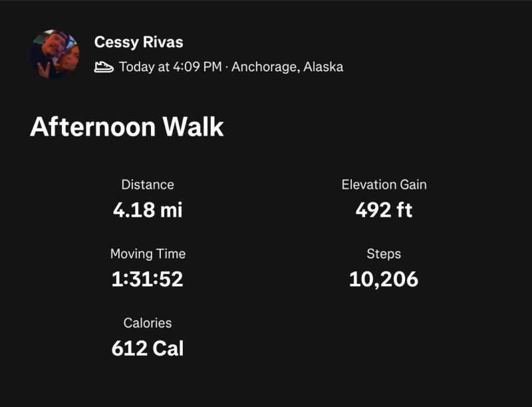The height and width of the screenshot is (407, 532).
Task: Click the Cal unit beside 612
Action: click(x=168, y=348)
